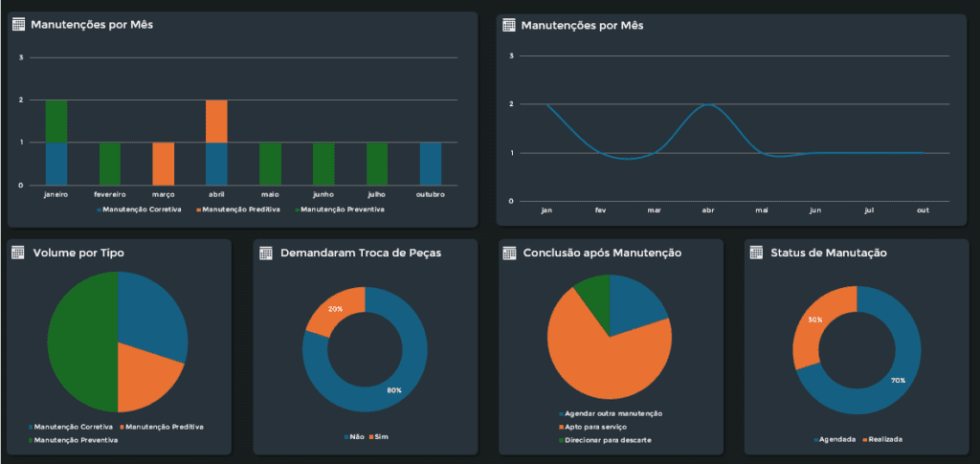Click the Demandaram Troca de Peças title

pyautogui.click(x=361, y=253)
